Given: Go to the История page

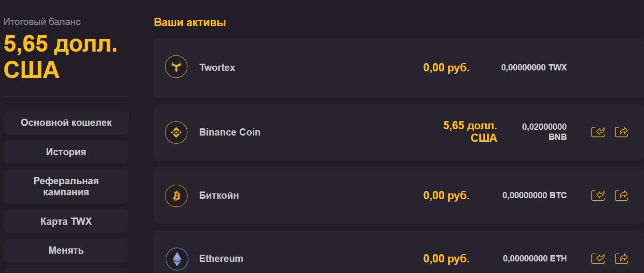Looking at the screenshot, I should [66, 152].
